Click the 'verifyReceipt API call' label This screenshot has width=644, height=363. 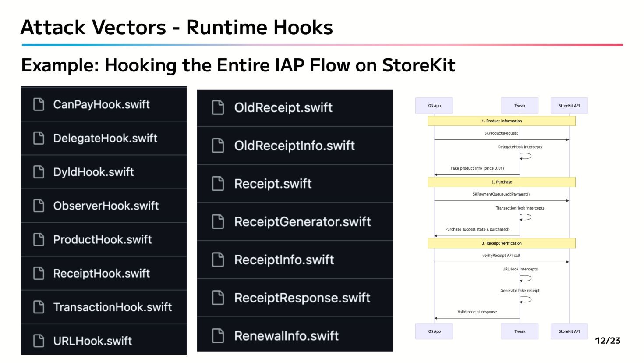[501, 255]
